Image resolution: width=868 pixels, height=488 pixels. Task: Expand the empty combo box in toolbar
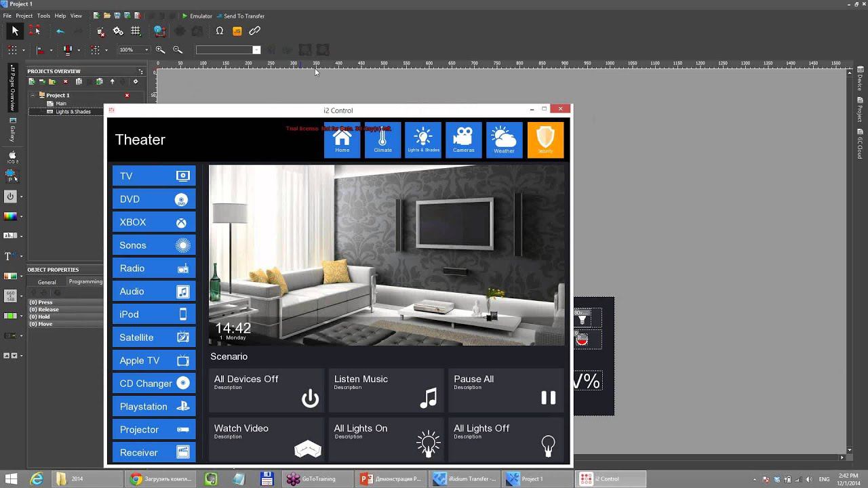click(256, 50)
